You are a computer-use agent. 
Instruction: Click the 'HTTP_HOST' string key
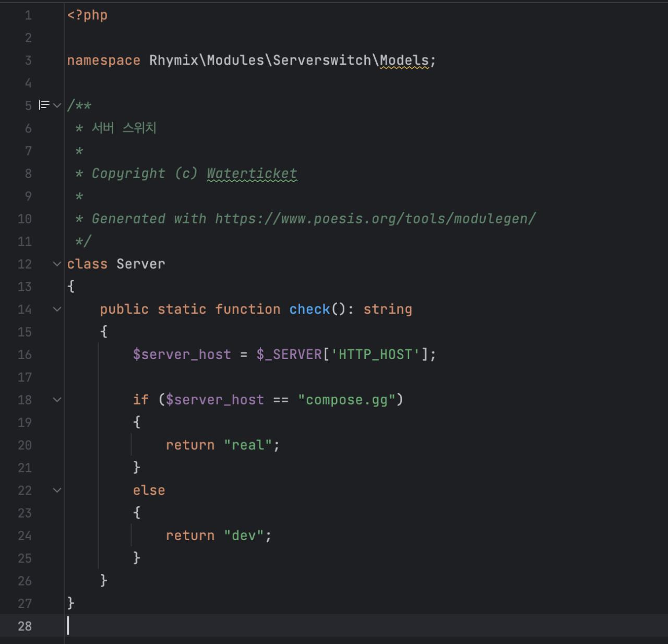pos(375,355)
